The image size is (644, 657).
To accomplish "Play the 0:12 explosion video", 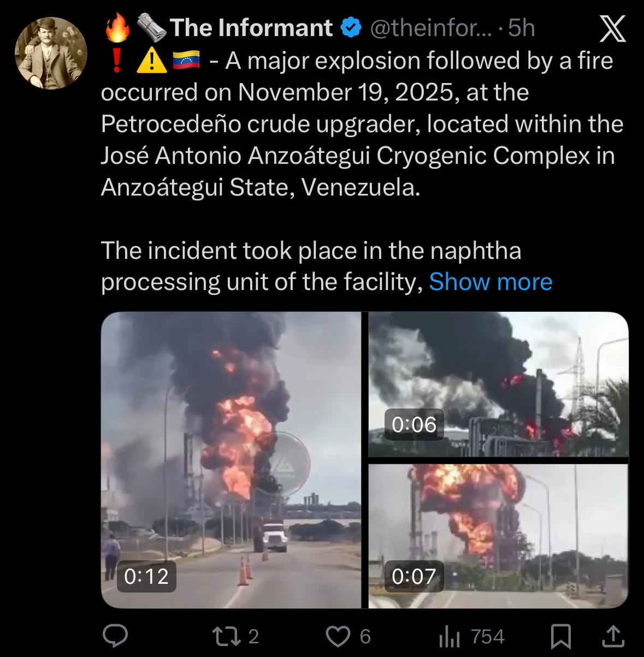I will tap(231, 460).
